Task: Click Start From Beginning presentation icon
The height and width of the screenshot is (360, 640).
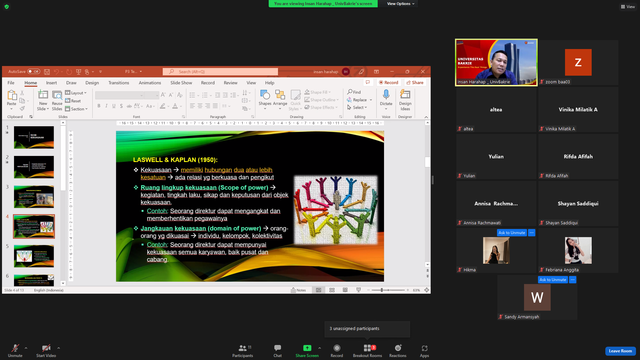Action: 78,72
